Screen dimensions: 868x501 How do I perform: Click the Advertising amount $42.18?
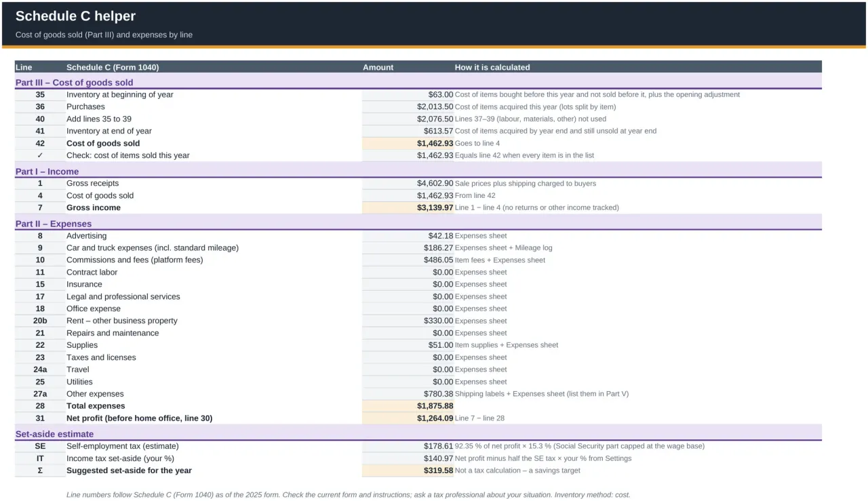tap(408, 236)
